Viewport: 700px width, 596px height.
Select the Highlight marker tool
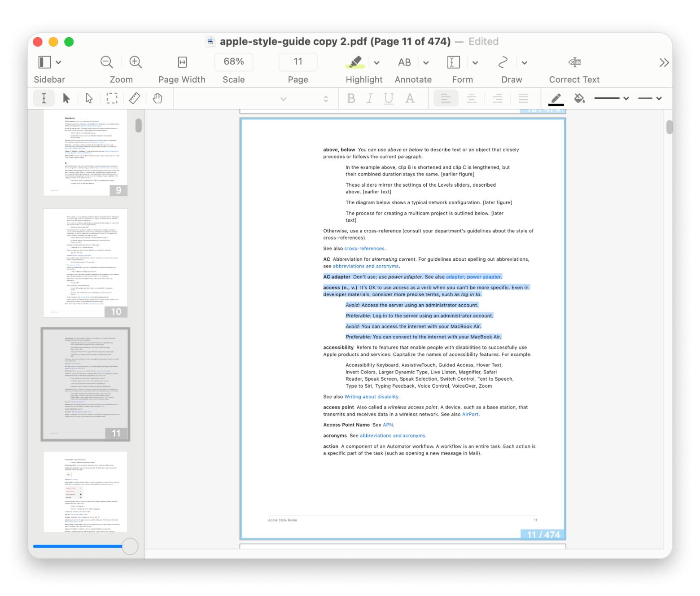point(355,62)
